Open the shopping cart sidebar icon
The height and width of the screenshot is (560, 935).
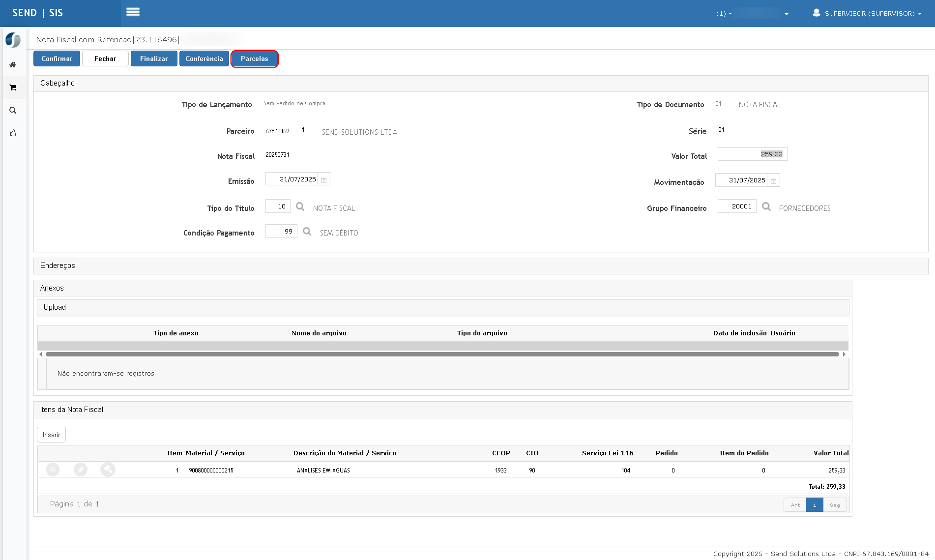click(13, 88)
